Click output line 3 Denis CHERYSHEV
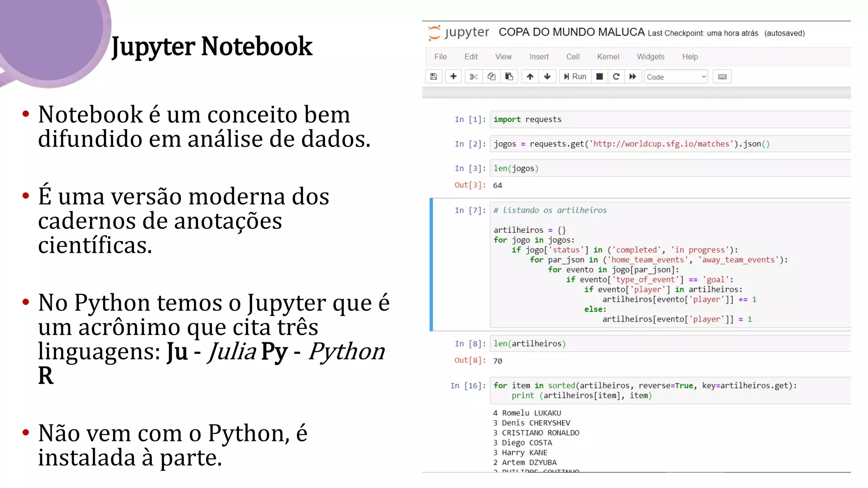 pos(531,423)
